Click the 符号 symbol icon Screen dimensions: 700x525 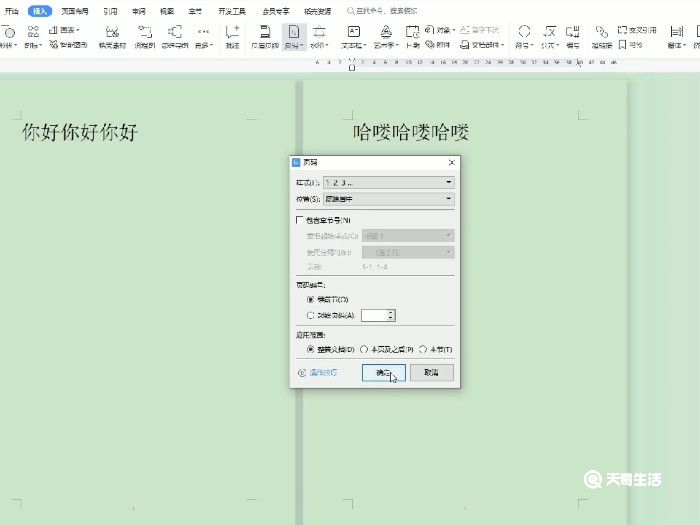(524, 32)
